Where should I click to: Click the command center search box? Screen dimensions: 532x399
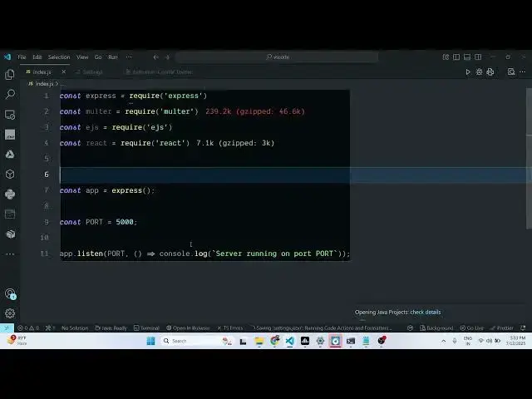click(x=277, y=57)
